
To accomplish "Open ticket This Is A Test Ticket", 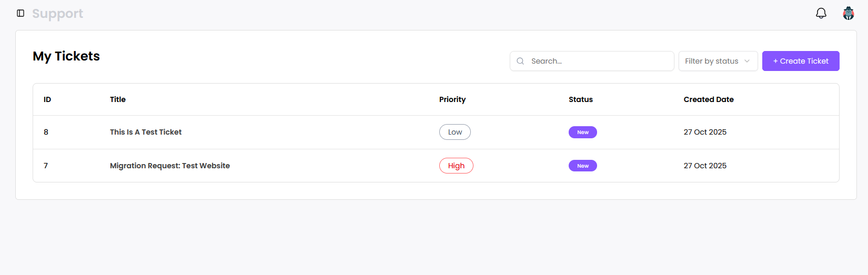I will [146, 132].
